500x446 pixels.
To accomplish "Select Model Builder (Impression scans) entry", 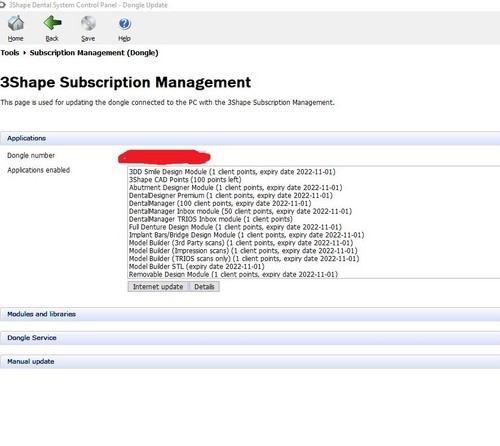I will [243, 251].
